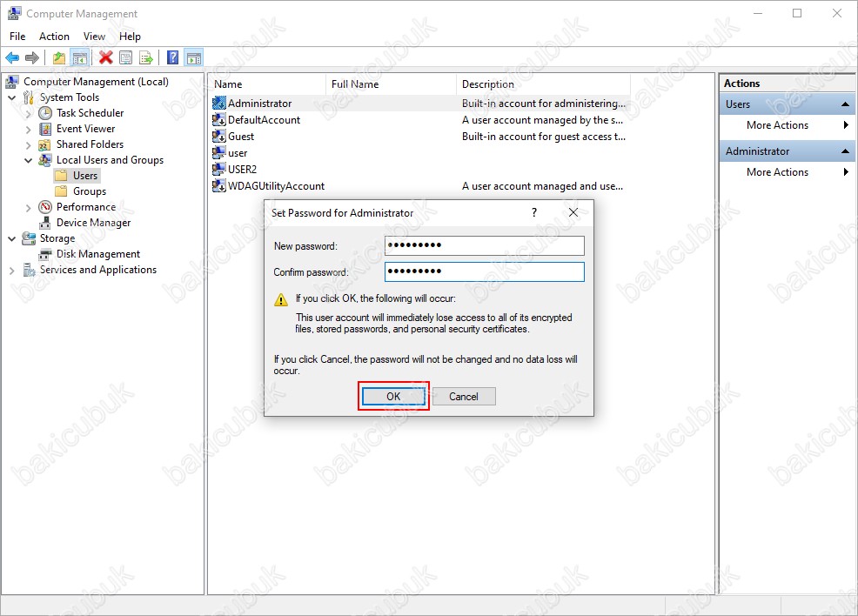Expand the Task Scheduler node

click(29, 114)
